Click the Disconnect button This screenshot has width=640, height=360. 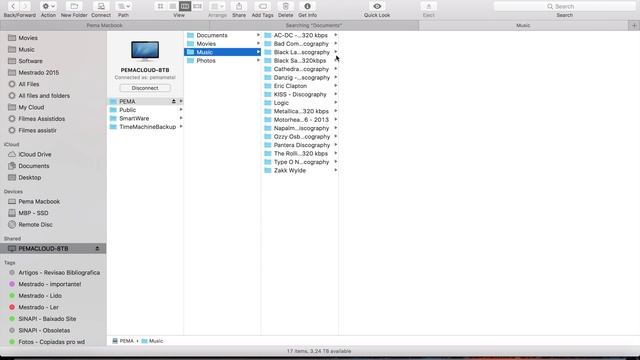click(145, 88)
